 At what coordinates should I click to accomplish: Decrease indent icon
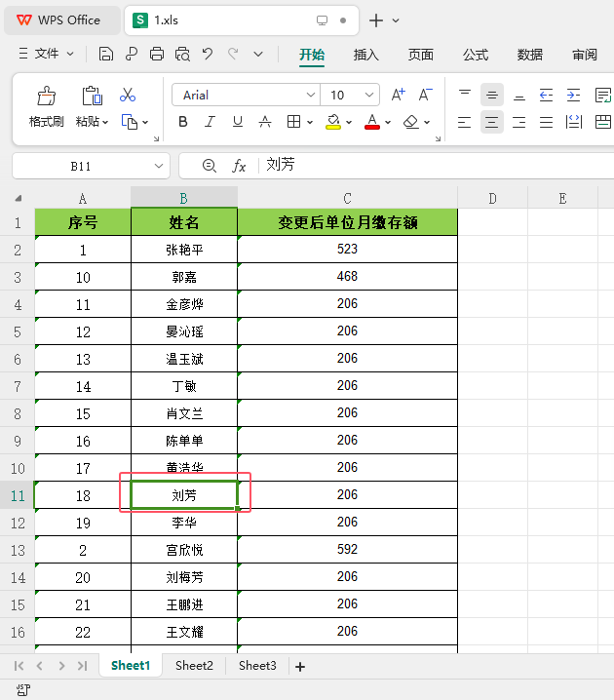(546, 95)
